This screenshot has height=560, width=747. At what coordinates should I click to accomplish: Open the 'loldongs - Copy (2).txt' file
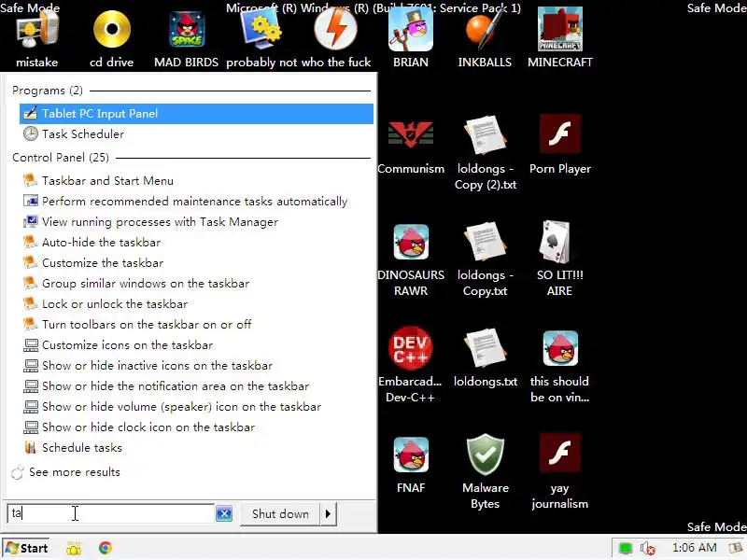[485, 135]
